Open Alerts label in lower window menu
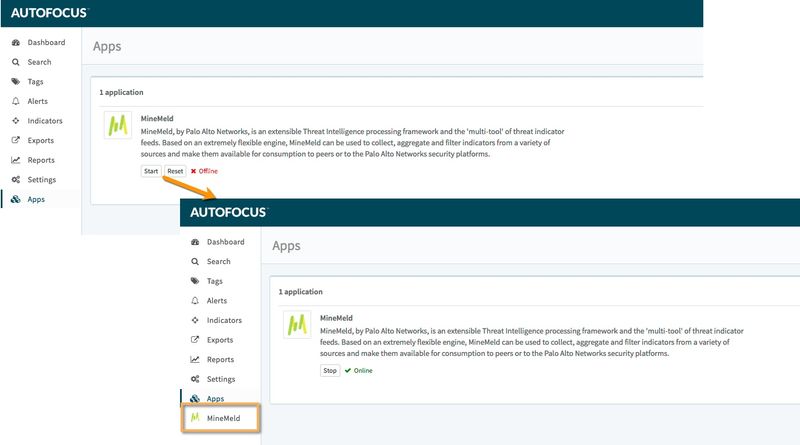 tap(217, 301)
